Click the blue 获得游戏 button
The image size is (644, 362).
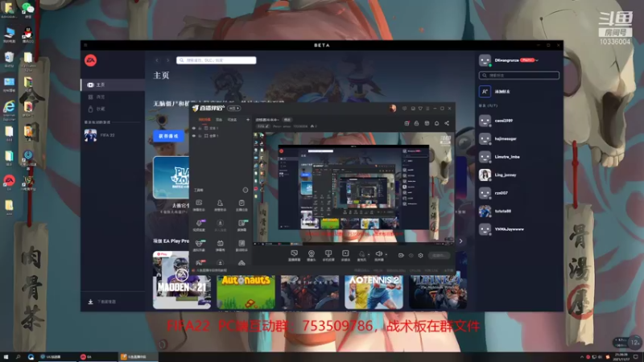pos(168,136)
